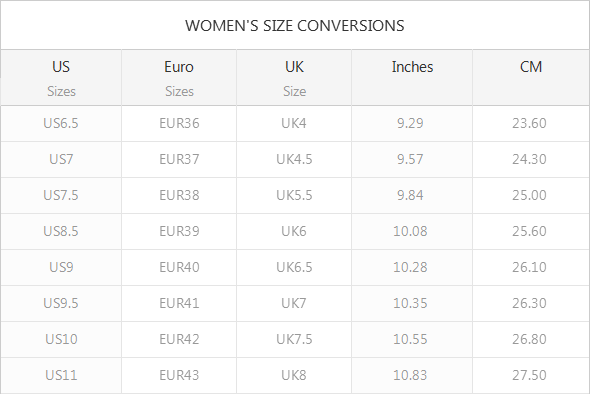
Task: Select the UK Size column header
Action: tap(294, 78)
